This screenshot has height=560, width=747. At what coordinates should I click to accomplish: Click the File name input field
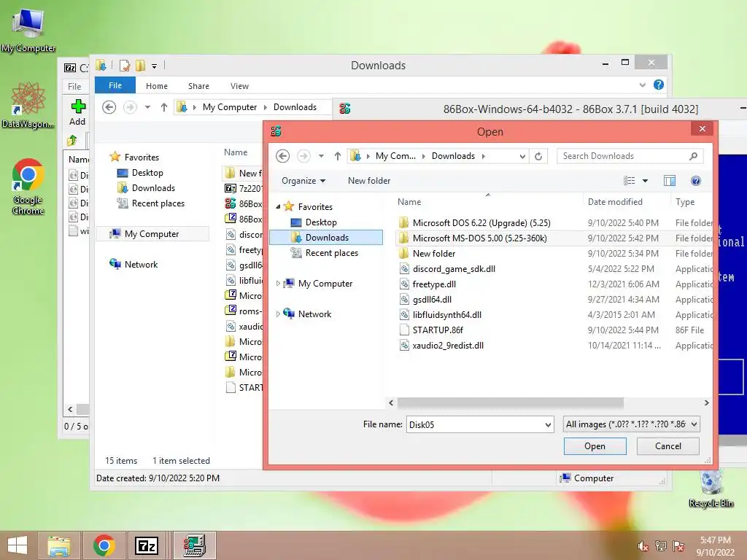tap(475, 425)
